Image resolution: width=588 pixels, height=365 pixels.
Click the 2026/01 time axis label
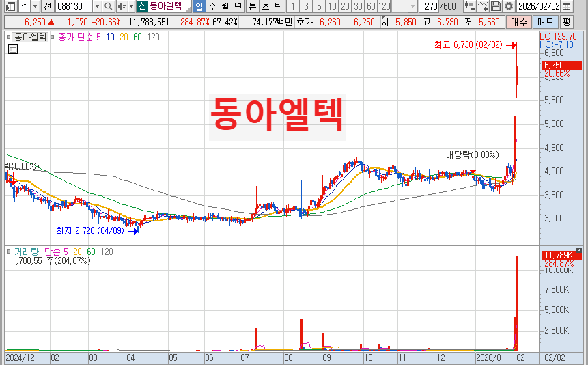[x=490, y=358]
